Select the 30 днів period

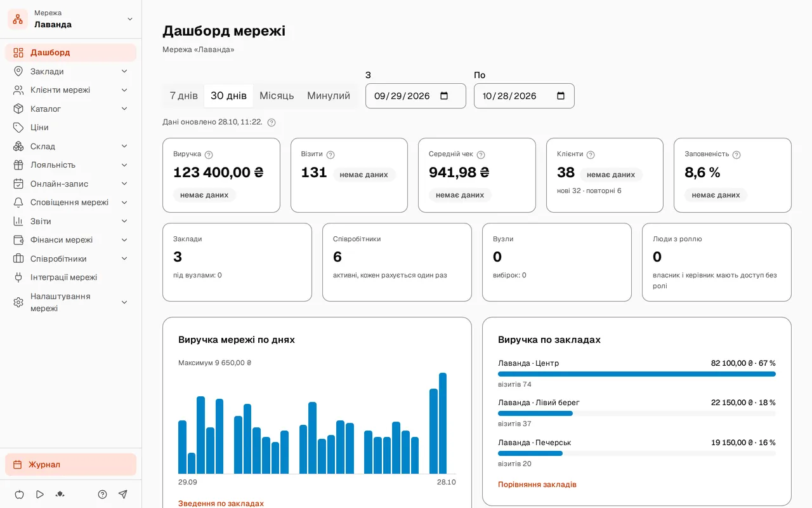point(228,96)
